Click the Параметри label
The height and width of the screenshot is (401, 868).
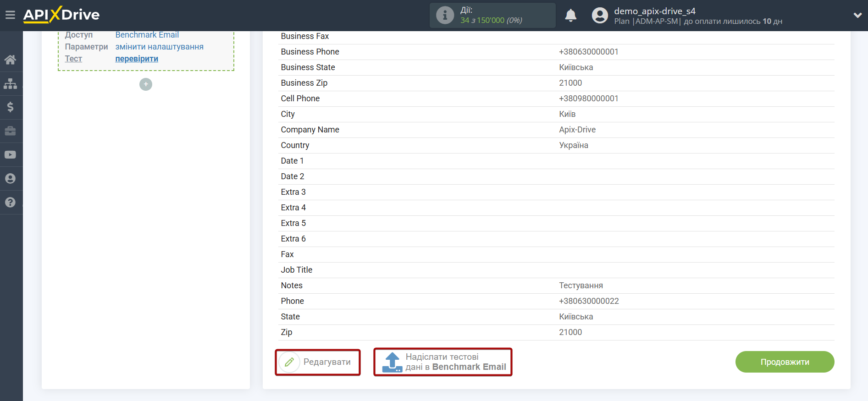[x=87, y=47]
